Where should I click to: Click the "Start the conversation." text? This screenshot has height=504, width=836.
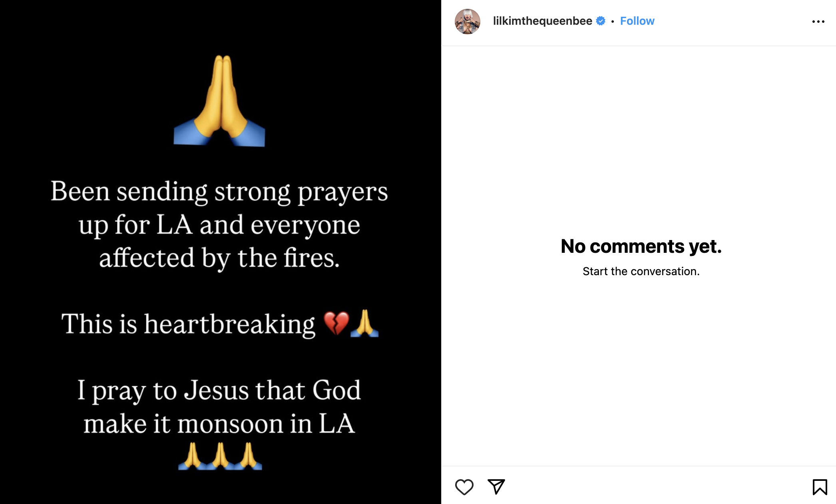pos(641,272)
